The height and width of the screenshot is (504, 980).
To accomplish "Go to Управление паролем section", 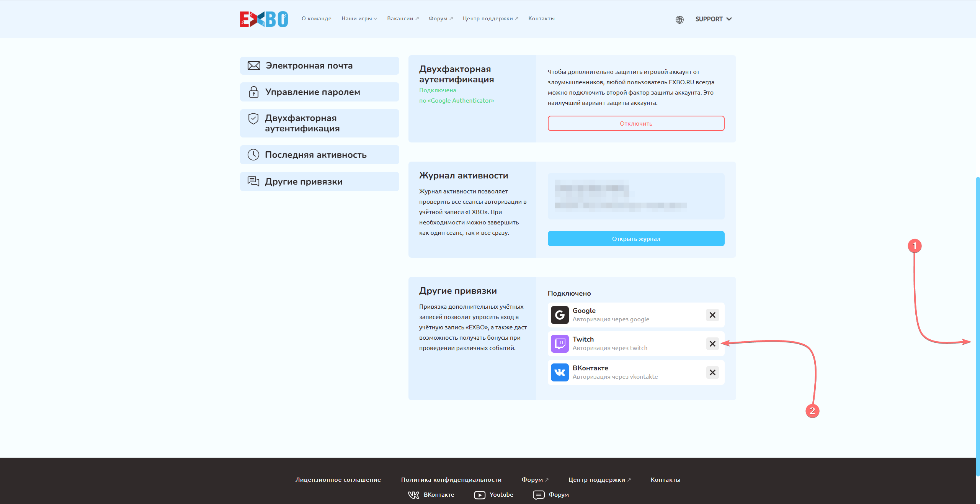I will coord(320,92).
